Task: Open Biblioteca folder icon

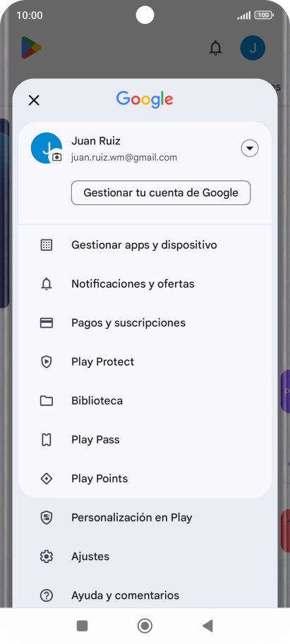Action: (47, 401)
